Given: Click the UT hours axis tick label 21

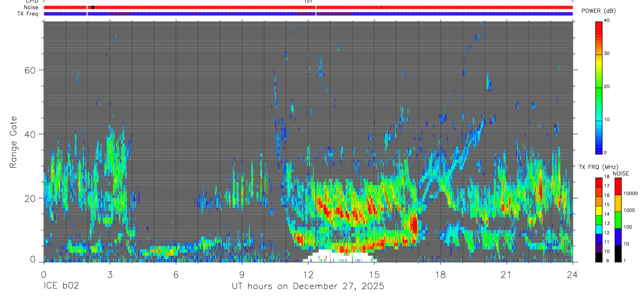Looking at the screenshot, I should coord(507,274).
